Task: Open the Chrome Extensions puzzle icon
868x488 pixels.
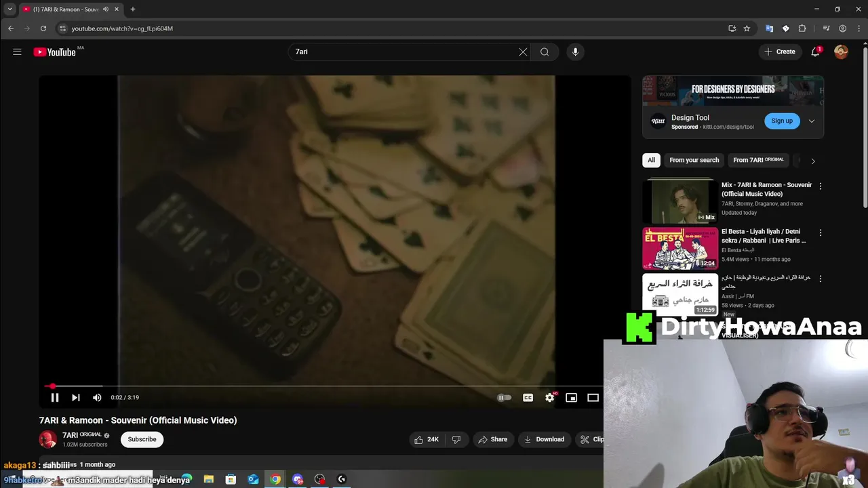Action: point(802,28)
